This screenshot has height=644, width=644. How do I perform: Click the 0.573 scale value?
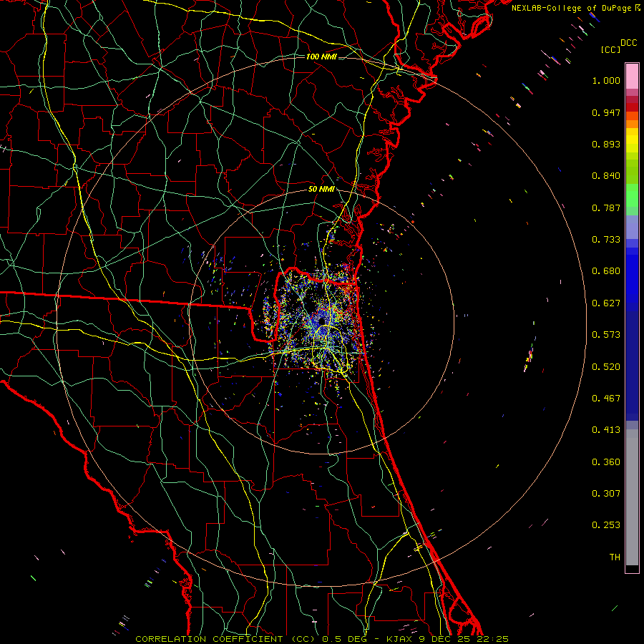[606, 335]
